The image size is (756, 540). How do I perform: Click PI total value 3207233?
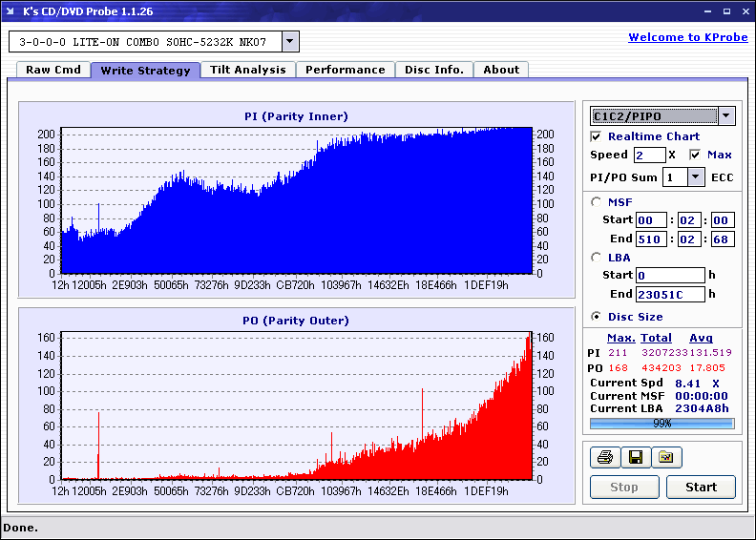tap(664, 353)
